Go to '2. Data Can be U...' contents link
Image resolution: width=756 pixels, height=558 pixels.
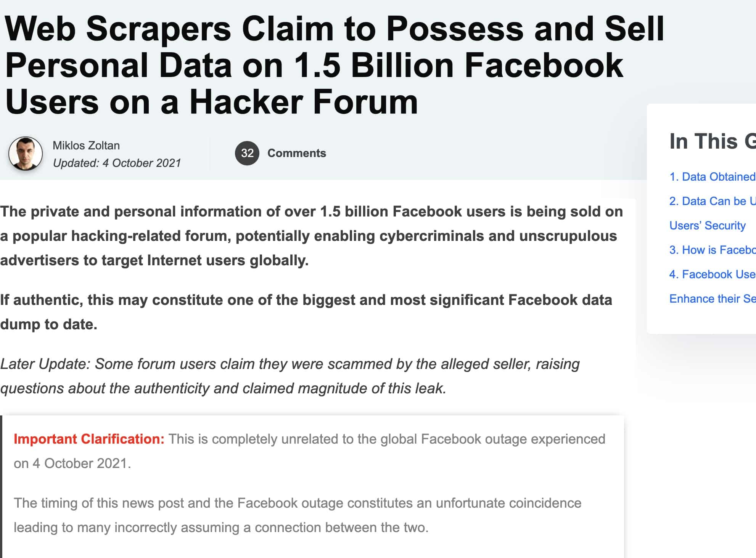713,201
